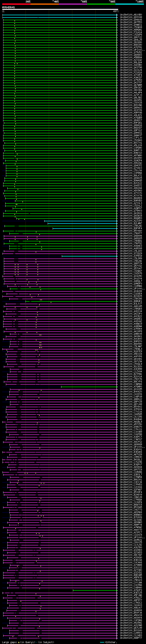Click the green ~80% identity legend segment

point(101,4)
